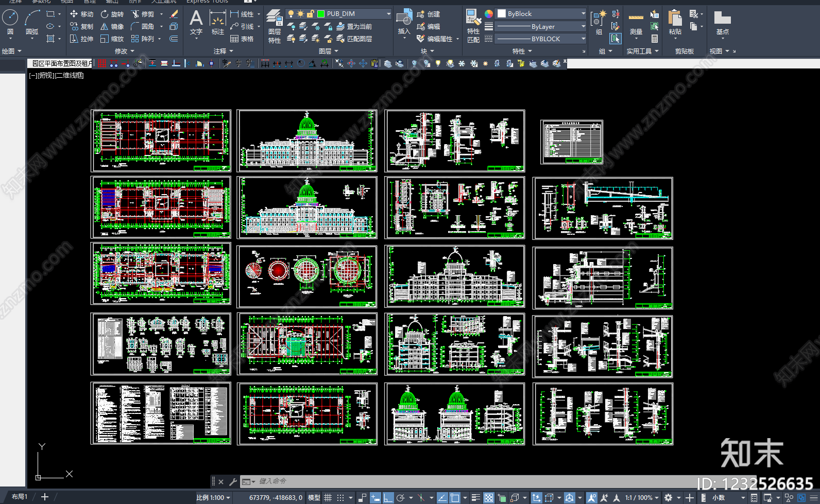Open the Express Tools ribbon tab
This screenshot has height=504, width=820.
click(207, 2)
